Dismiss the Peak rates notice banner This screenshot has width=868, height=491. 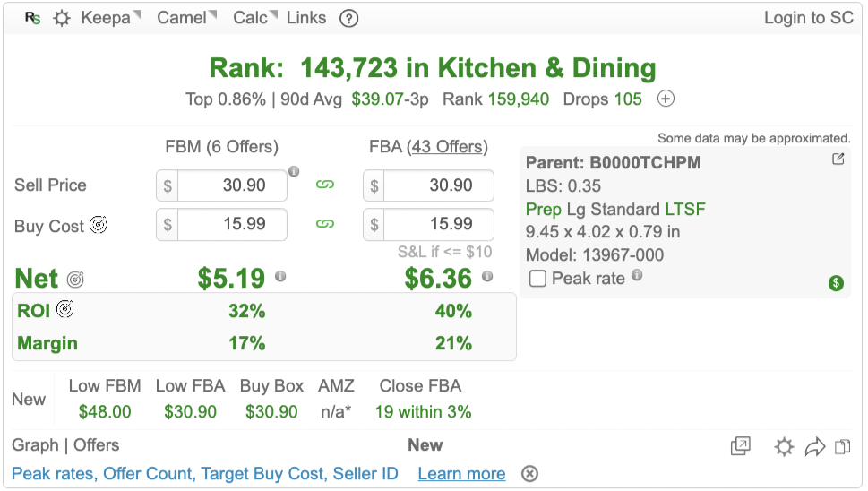pos(529,474)
